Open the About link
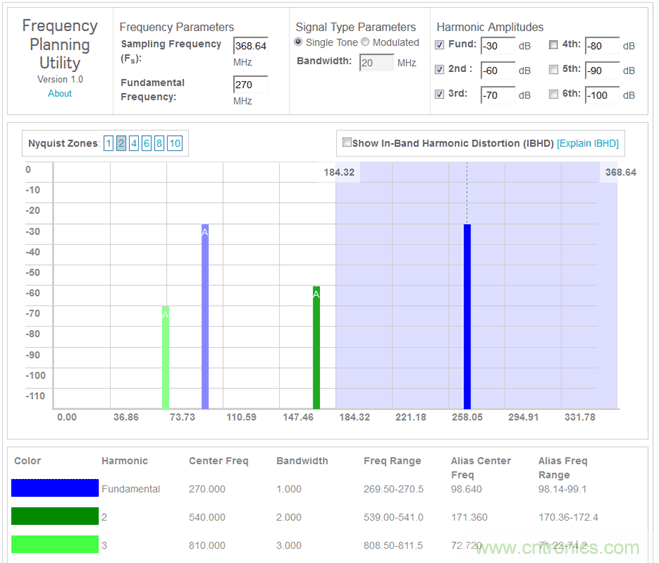Screen dimensions: 659x563 [60, 93]
